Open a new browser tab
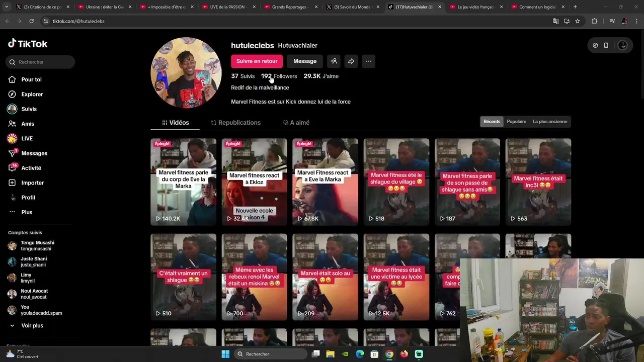644x362 pixels. [x=575, y=7]
